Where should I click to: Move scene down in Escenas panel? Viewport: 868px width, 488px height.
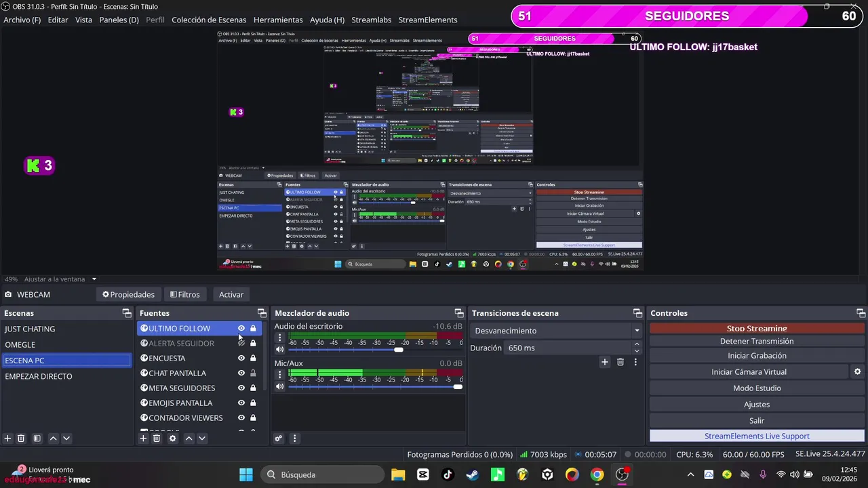[x=66, y=439]
